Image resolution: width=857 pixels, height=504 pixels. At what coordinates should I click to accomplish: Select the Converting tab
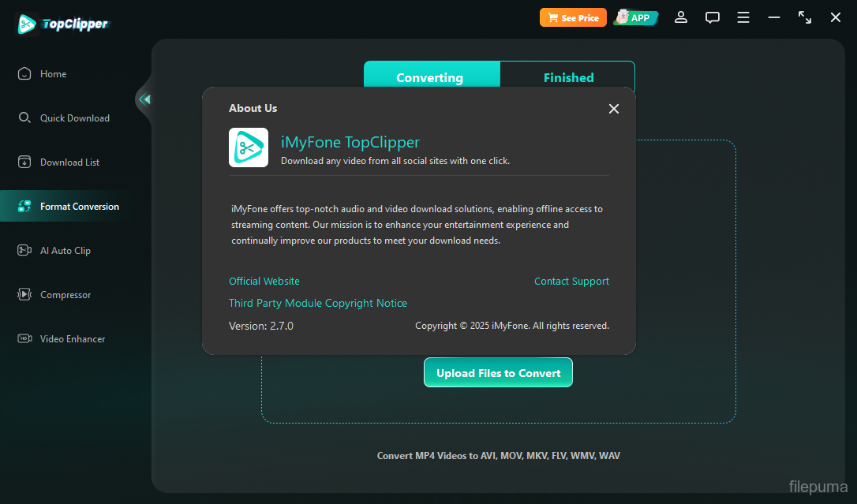429,77
